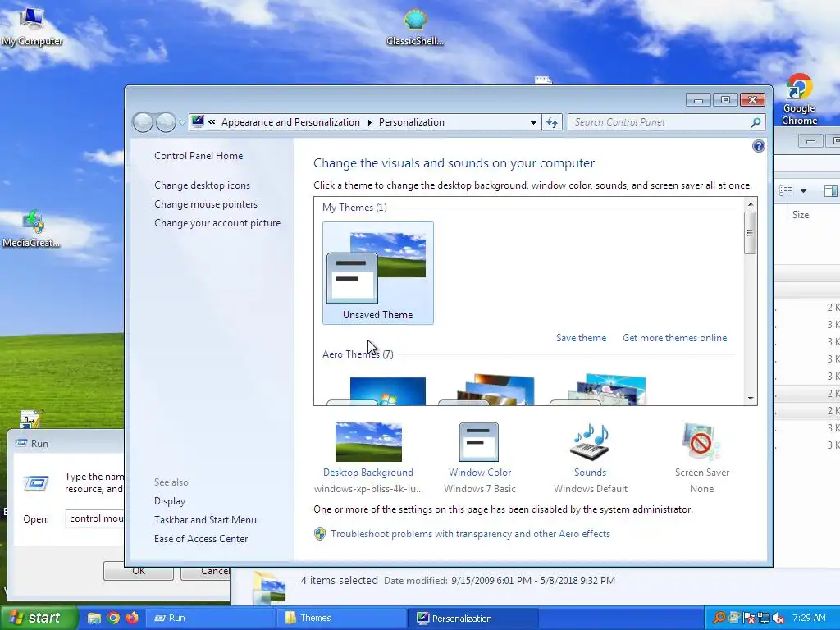The height and width of the screenshot is (630, 840).
Task: Click the search magnifier in Control Panel
Action: 756,122
